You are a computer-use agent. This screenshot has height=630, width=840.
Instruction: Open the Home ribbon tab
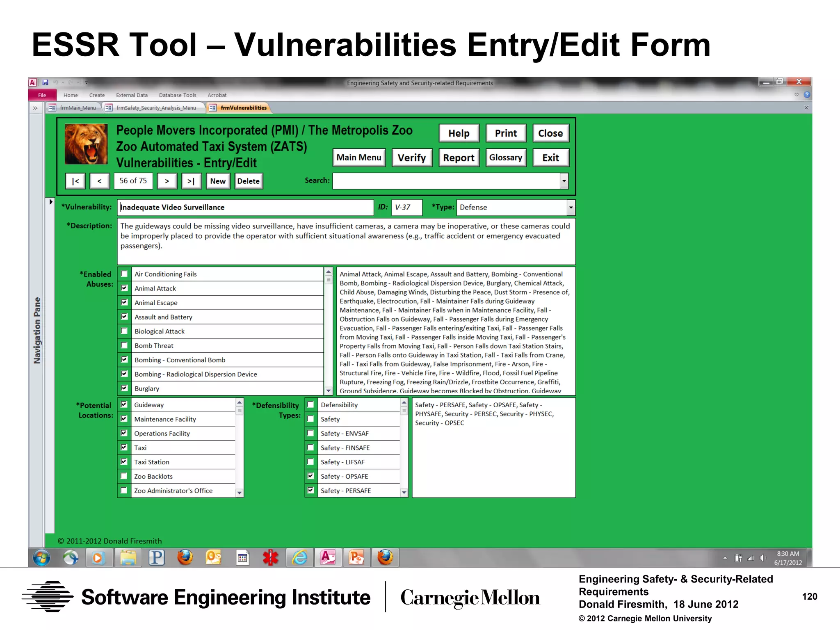[x=71, y=95]
